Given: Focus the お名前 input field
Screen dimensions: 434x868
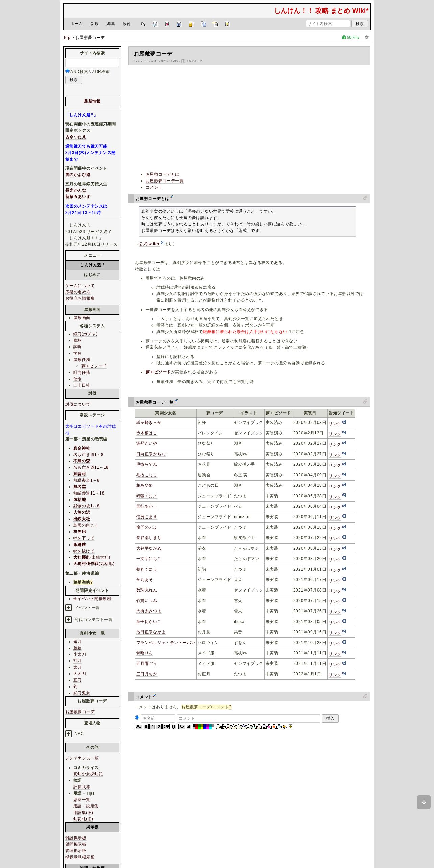Looking at the screenshot, I should click(158, 718).
